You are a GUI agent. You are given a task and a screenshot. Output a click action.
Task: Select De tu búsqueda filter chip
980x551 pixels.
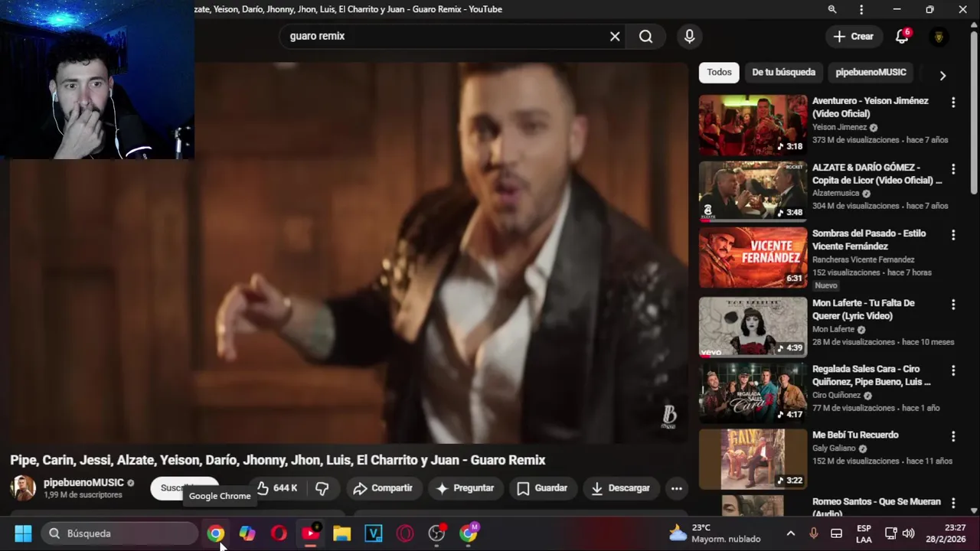click(x=783, y=72)
